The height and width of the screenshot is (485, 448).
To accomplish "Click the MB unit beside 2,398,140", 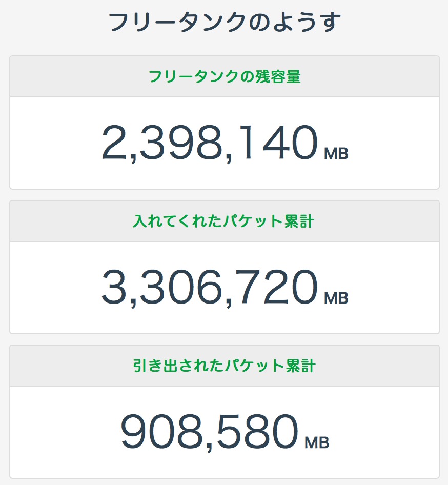I will tap(336, 153).
